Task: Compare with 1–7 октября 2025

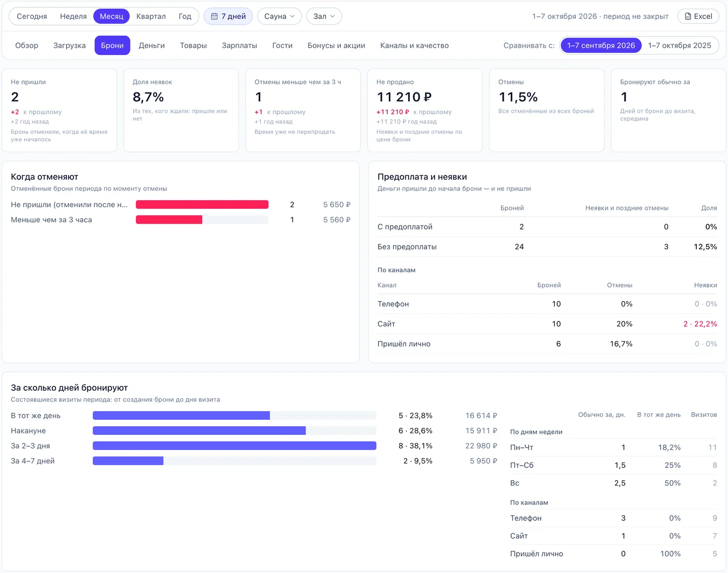Action: pyautogui.click(x=679, y=45)
